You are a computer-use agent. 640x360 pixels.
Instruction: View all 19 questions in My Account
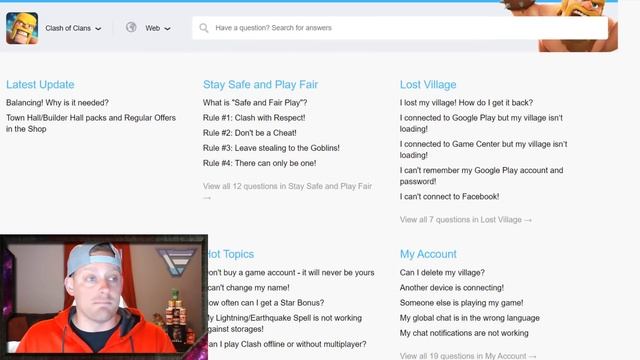coord(468,356)
